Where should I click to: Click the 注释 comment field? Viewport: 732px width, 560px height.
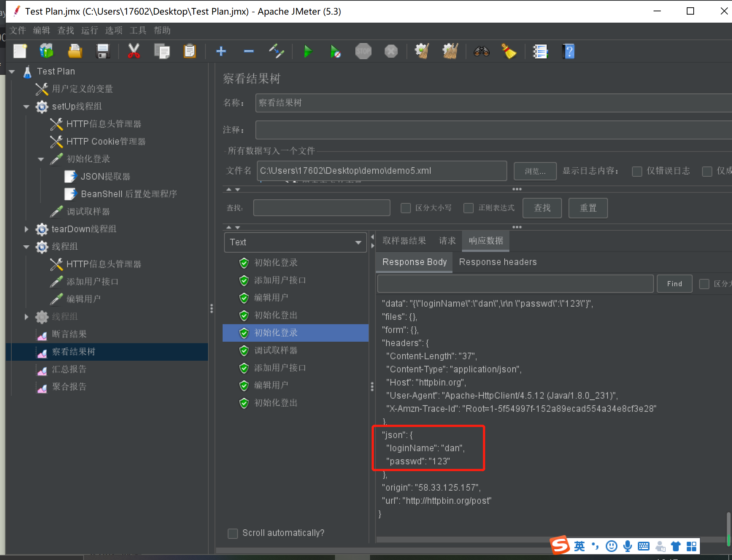pyautogui.click(x=493, y=130)
